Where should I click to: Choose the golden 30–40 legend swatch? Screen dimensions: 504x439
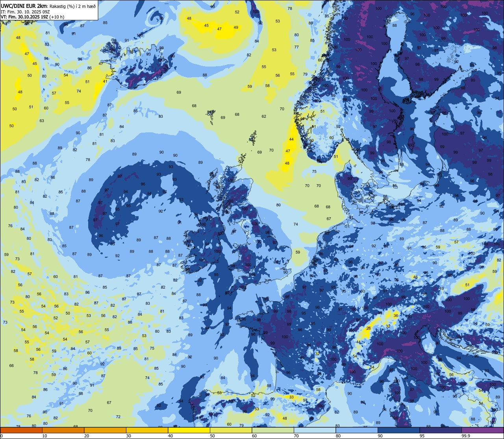click(147, 430)
